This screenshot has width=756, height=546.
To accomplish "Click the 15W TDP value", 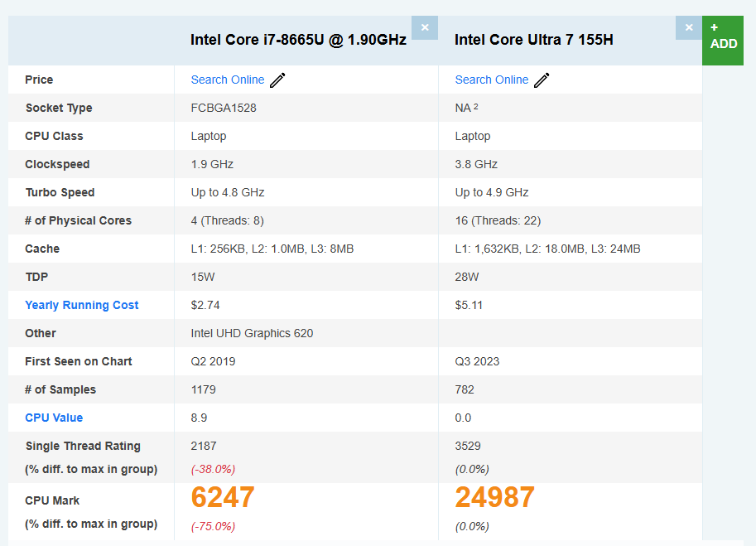I will tap(203, 277).
